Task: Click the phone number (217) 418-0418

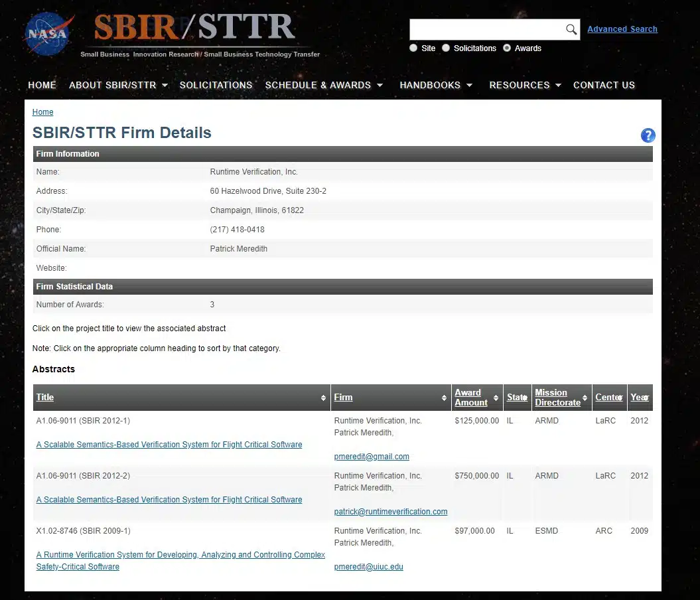Action: (x=237, y=230)
